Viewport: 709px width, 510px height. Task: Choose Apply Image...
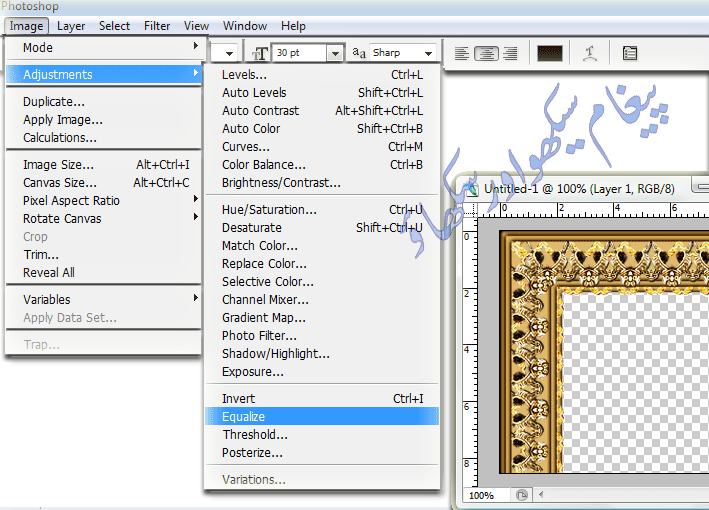tap(103, 120)
